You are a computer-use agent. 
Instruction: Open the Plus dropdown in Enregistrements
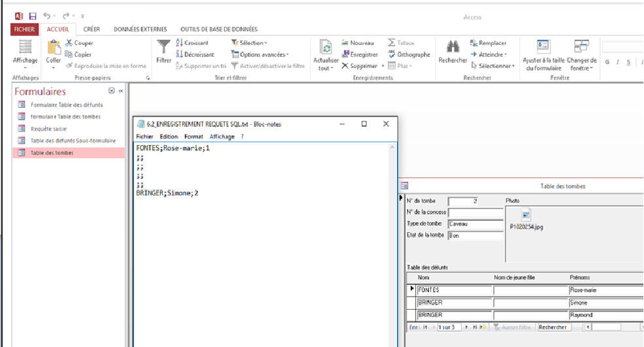(400, 66)
